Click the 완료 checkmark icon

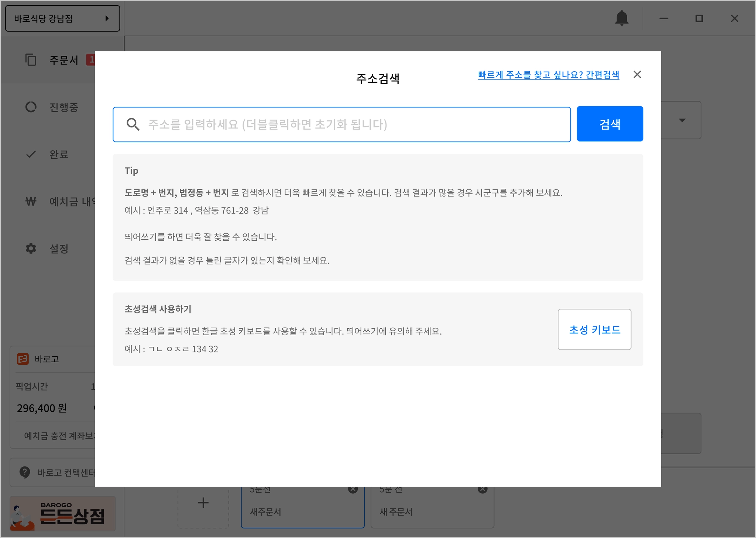[x=31, y=154]
